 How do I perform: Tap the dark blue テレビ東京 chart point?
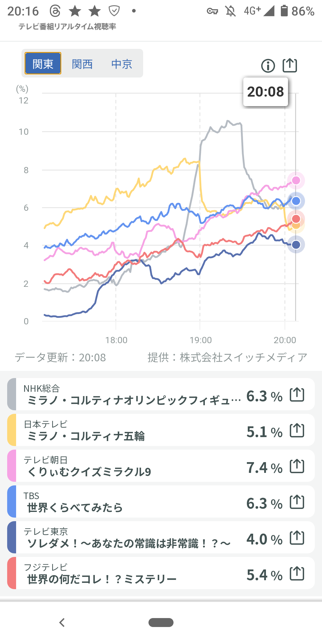click(296, 245)
